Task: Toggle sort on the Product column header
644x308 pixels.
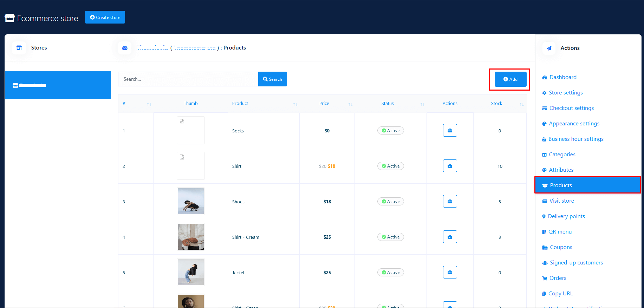Action: [x=295, y=104]
